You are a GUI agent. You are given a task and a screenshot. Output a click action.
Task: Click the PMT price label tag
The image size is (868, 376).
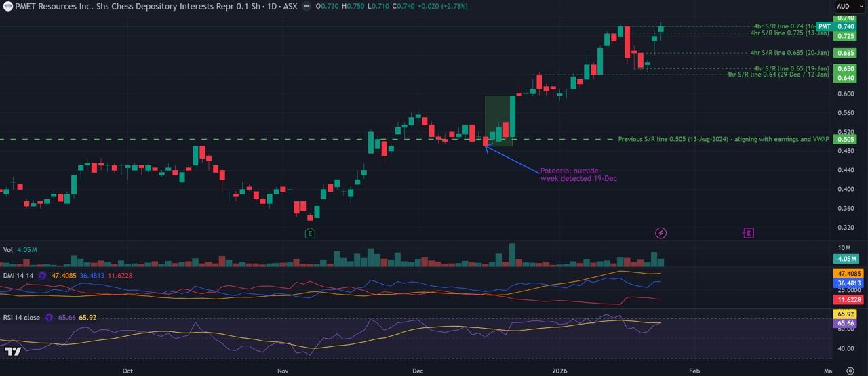825,26
